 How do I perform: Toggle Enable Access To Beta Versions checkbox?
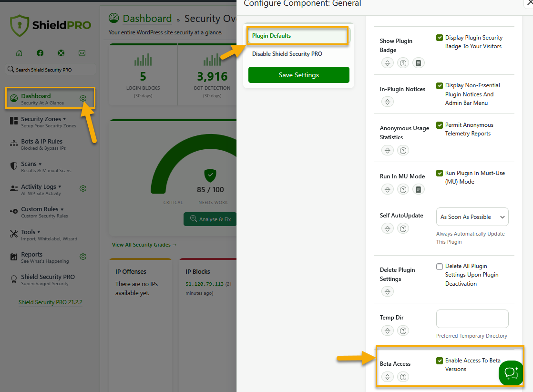[x=440, y=361]
